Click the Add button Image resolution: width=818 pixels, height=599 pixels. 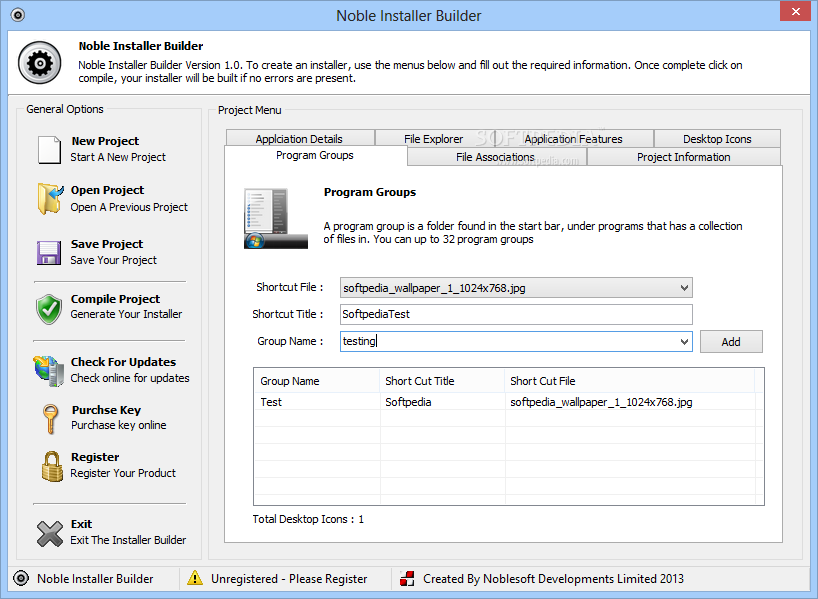[731, 342]
